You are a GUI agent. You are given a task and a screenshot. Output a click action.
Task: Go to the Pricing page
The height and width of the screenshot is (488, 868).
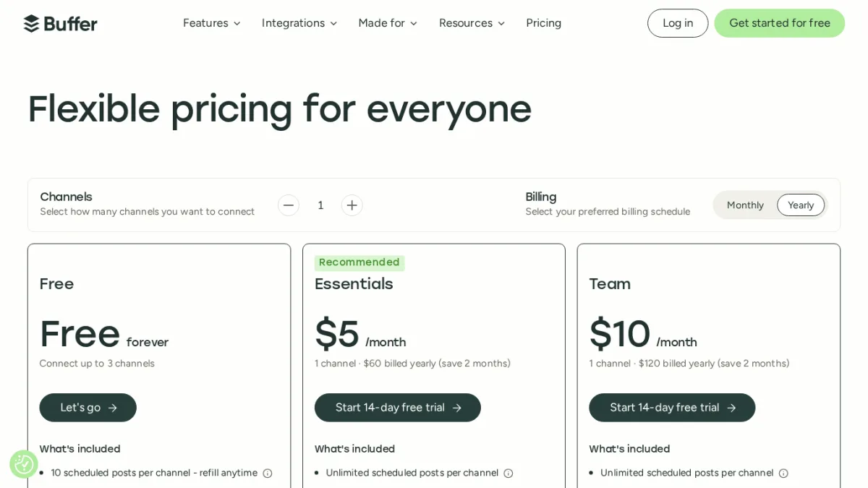point(544,23)
